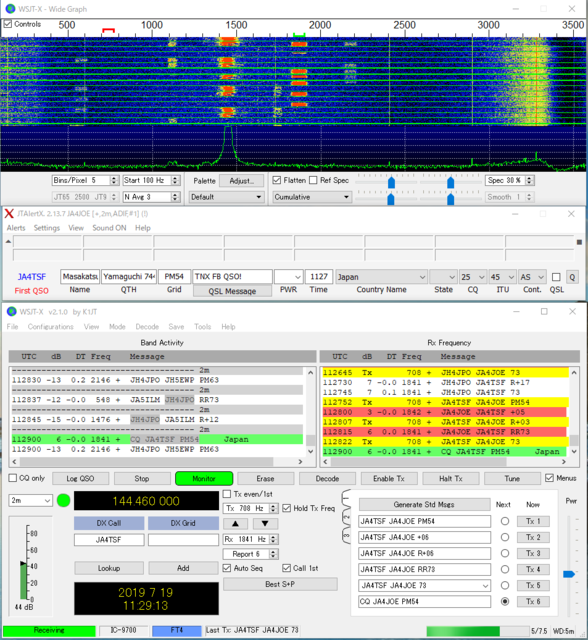Click the red Tx frequency marker on the waterfall scale

pyautogui.click(x=108, y=31)
